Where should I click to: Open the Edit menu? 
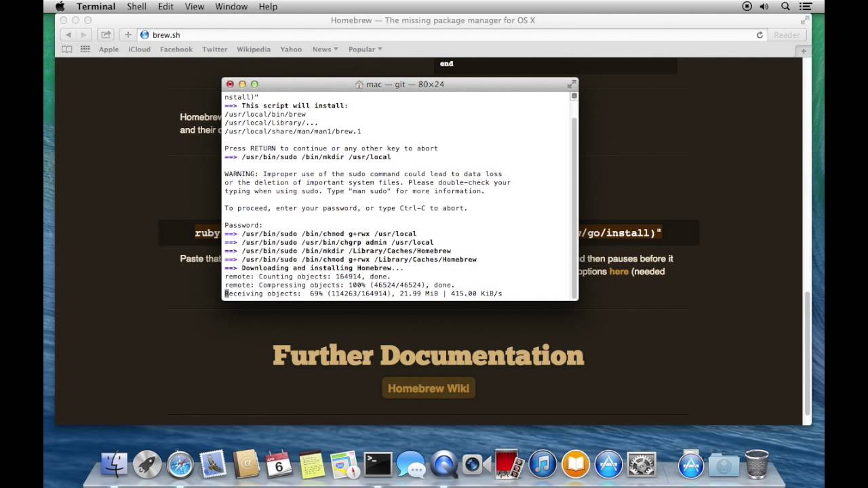[165, 6]
